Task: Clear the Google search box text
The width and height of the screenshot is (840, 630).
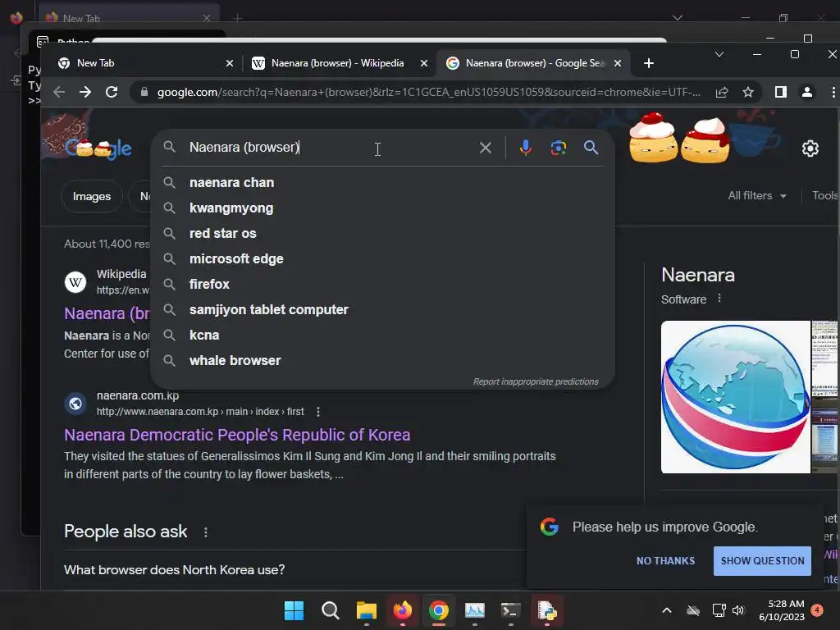Action: click(486, 148)
